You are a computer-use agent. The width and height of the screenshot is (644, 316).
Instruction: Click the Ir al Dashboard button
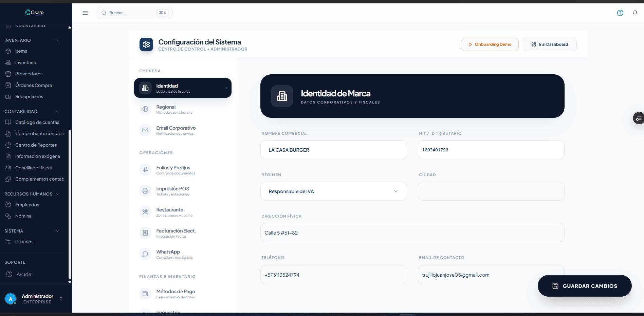point(549,44)
